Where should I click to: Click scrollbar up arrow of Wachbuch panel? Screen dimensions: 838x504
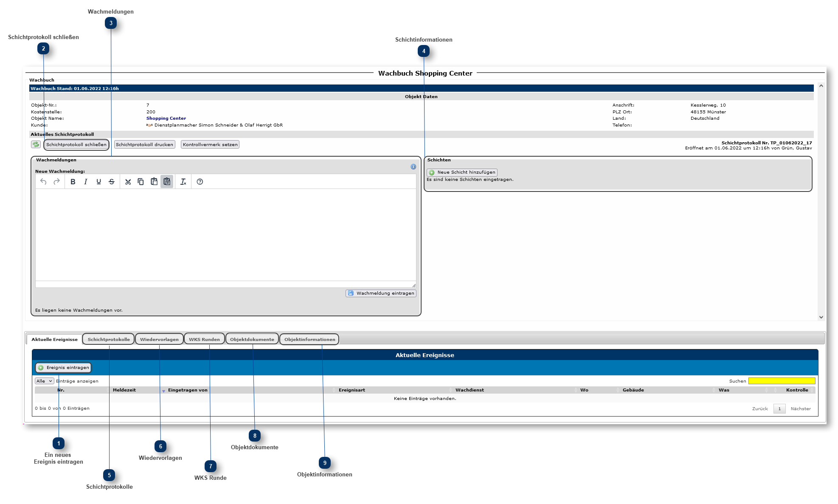821,86
